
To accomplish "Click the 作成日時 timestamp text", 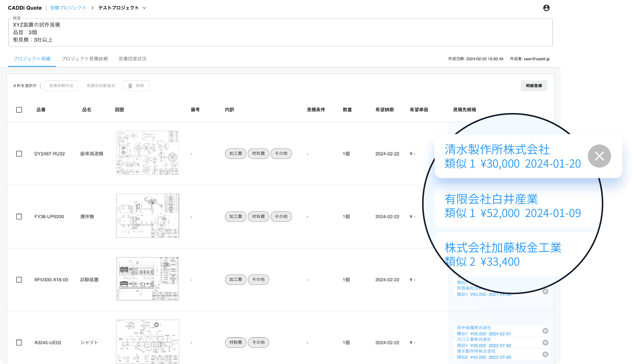I will click(x=475, y=59).
